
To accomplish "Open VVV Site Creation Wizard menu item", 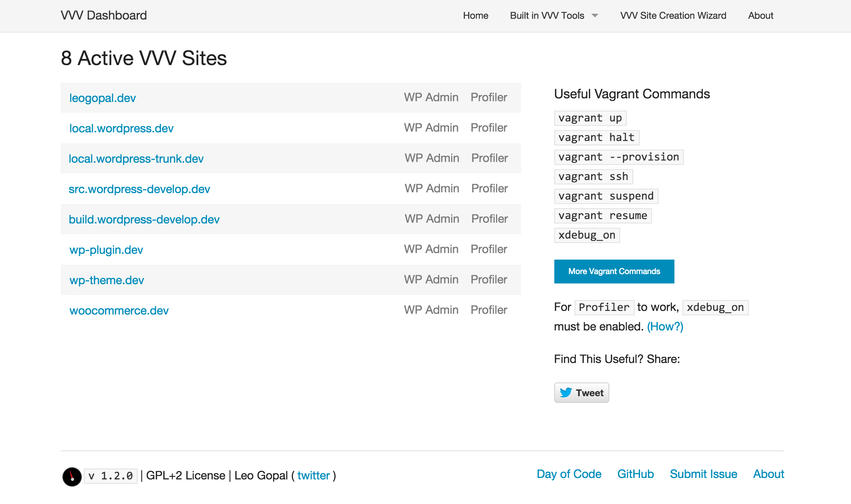I will click(673, 16).
